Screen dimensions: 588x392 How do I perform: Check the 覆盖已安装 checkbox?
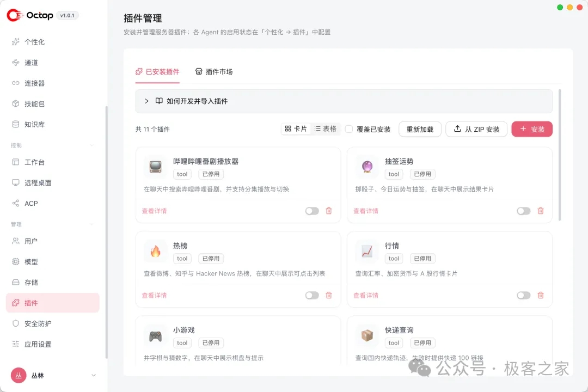pos(349,129)
